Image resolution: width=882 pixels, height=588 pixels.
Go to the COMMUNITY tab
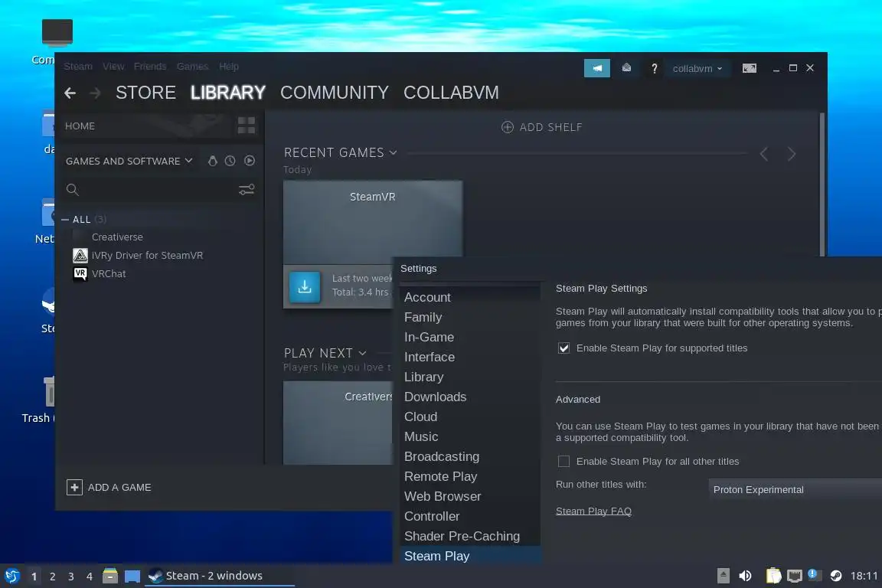click(334, 93)
